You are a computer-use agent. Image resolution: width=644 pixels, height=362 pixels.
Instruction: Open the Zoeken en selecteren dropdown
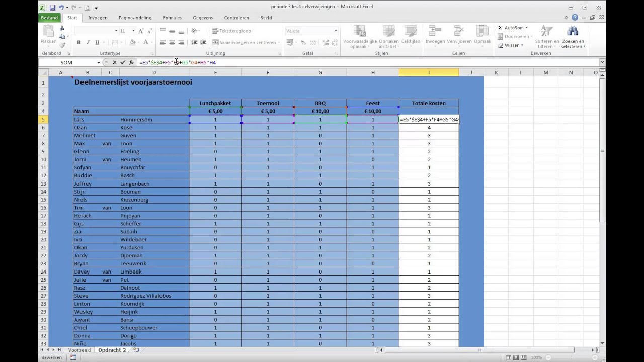point(573,37)
